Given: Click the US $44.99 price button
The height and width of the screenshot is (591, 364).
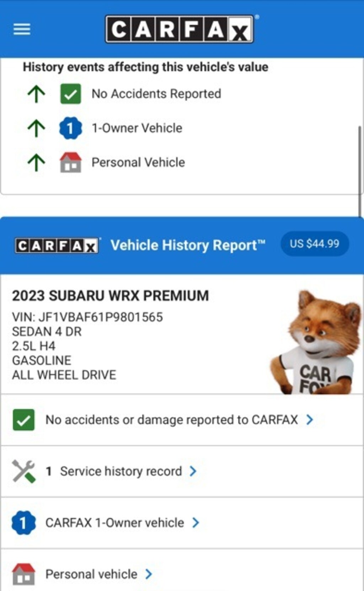Looking at the screenshot, I should pyautogui.click(x=315, y=244).
